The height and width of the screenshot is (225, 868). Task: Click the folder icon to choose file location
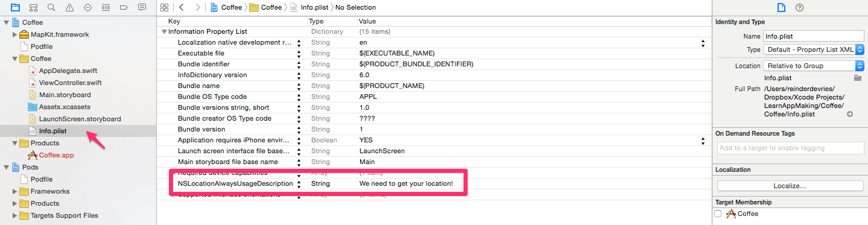pyautogui.click(x=857, y=78)
